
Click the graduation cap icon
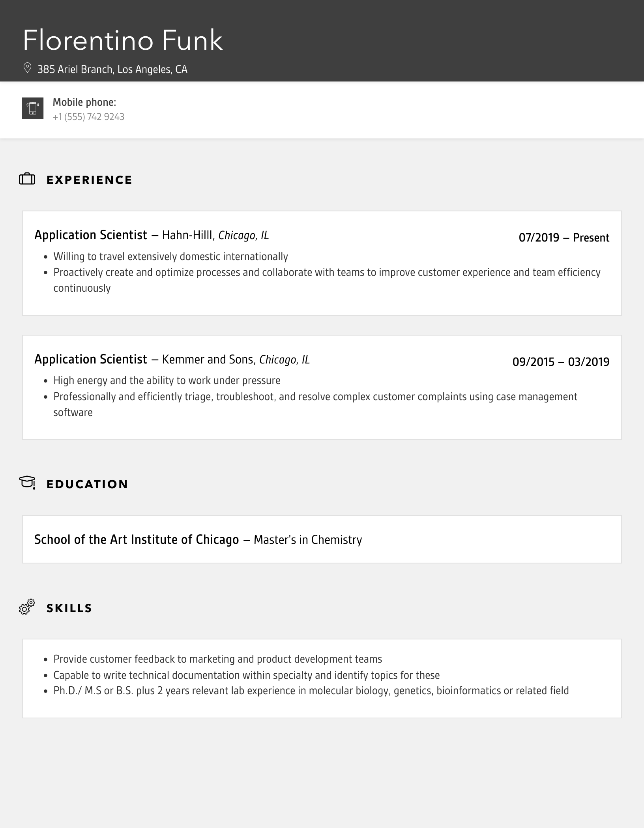pyautogui.click(x=27, y=483)
